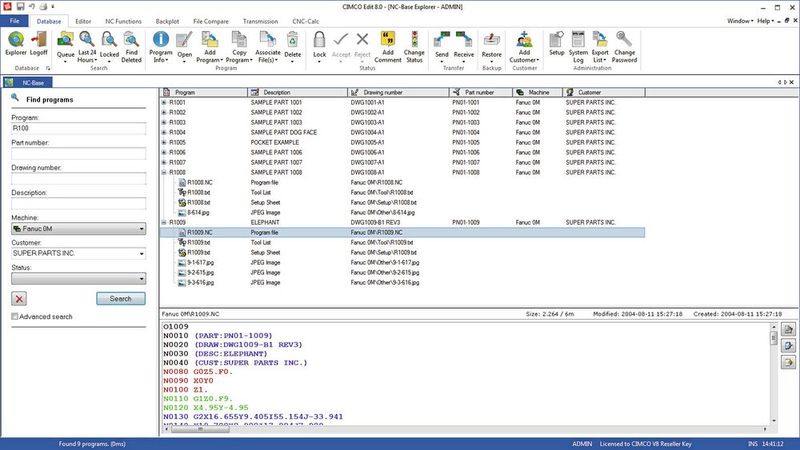Open the Status dropdown in Find programs
Image resolution: width=800 pixels, height=450 pixels.
pos(79,279)
